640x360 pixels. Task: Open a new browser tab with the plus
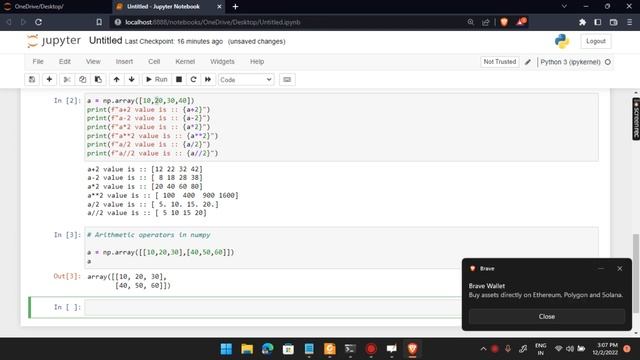point(236,7)
